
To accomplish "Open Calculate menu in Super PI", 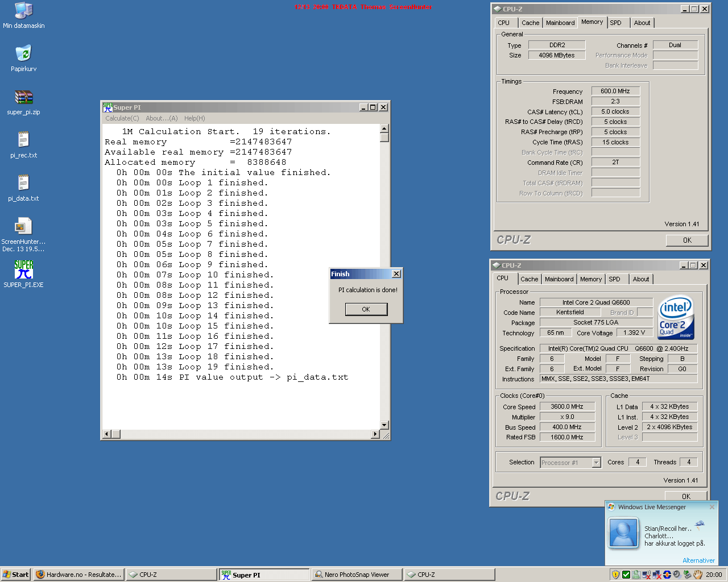I will pos(122,118).
